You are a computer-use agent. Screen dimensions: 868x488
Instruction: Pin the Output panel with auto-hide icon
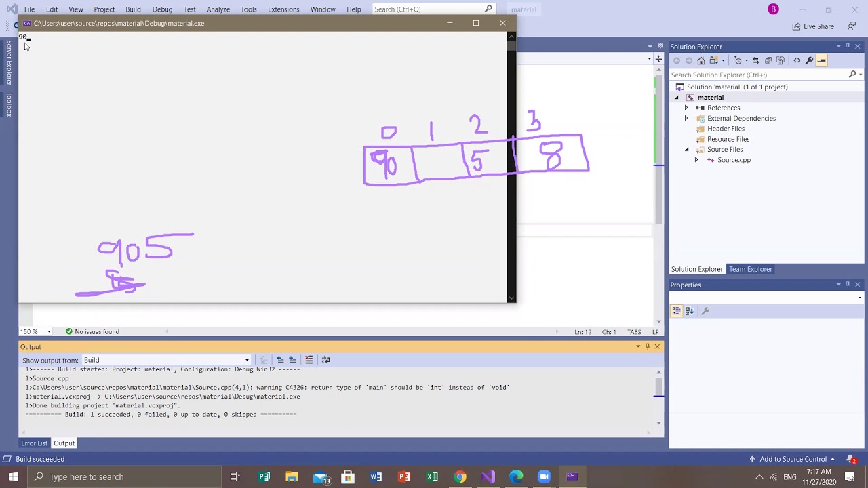click(647, 346)
